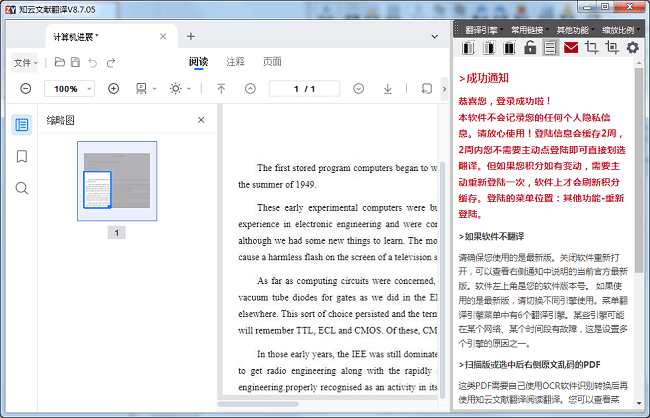Viewport: 650px width, 418px height.
Task: Expand the 100% zoom level dropdown
Action: pyautogui.click(x=67, y=89)
